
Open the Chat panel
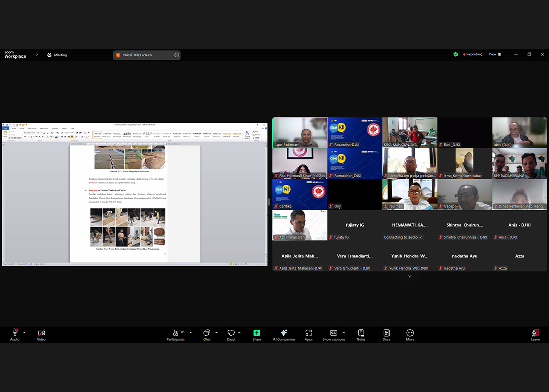tap(207, 335)
